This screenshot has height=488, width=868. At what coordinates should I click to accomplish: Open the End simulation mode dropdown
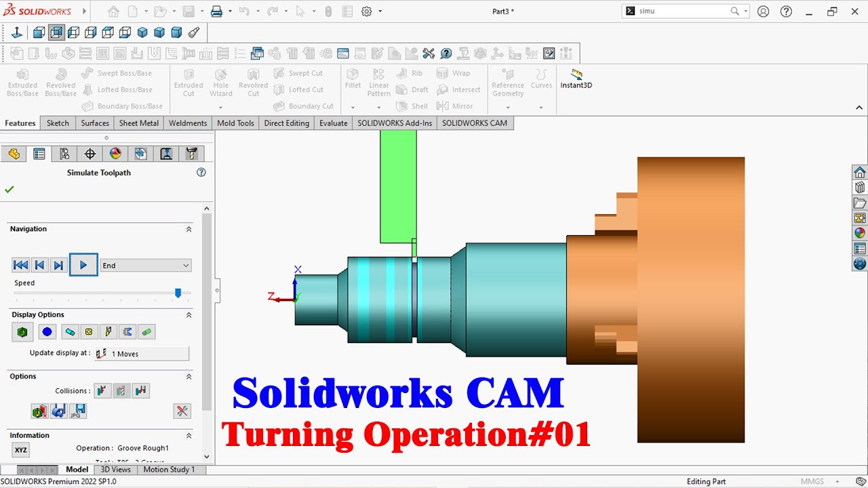coord(146,266)
